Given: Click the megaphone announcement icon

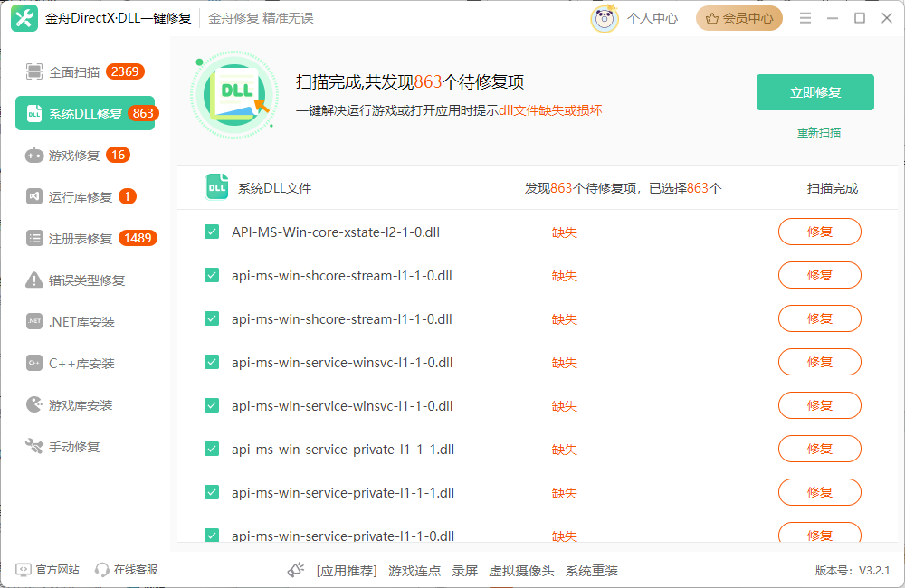Looking at the screenshot, I should [296, 570].
